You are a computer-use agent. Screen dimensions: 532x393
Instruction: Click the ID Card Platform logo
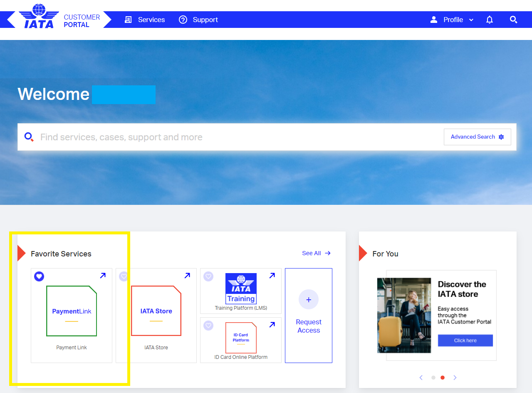pos(241,338)
